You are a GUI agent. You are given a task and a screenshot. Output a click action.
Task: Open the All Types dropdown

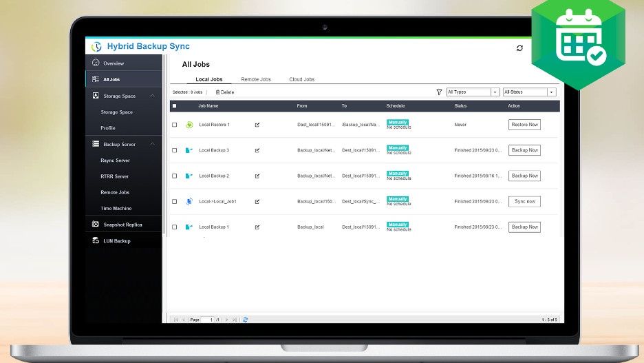(x=473, y=92)
